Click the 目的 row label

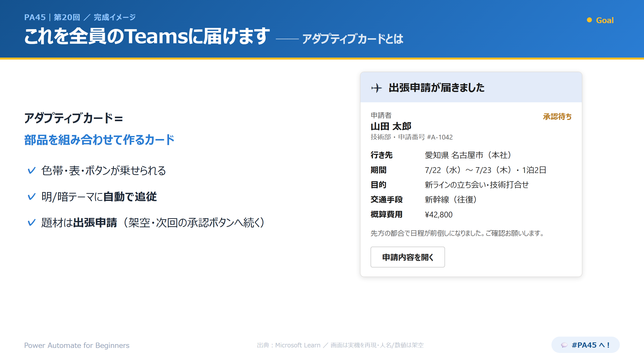379,185
